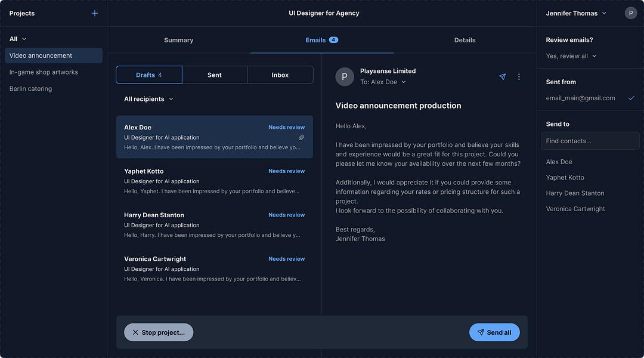
Task: Click attachment paperclip on Alex Doe draft
Action: 301,138
